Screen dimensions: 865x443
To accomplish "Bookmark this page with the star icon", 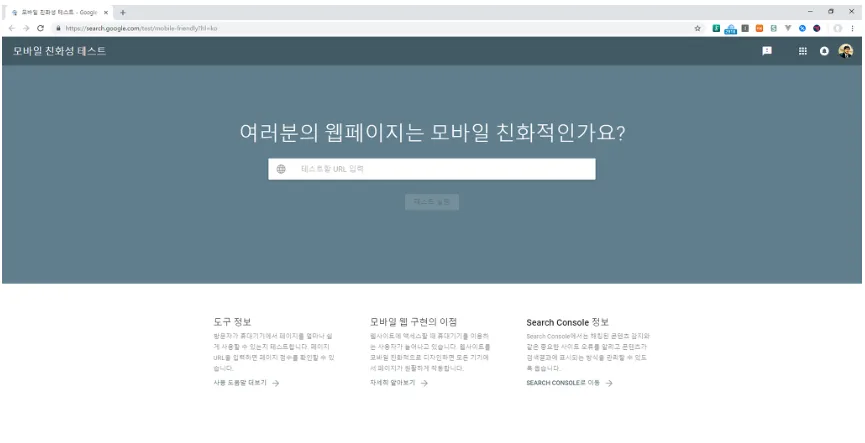I will pos(697,28).
